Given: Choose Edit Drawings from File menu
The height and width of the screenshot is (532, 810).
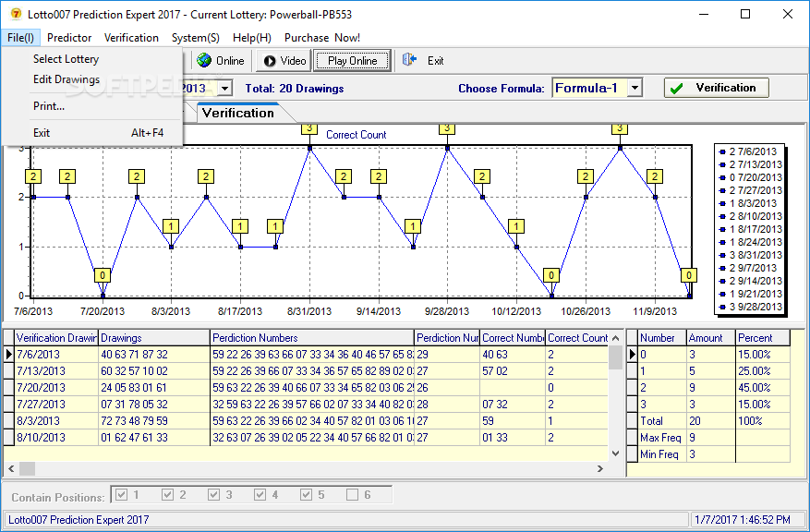Looking at the screenshot, I should point(66,79).
